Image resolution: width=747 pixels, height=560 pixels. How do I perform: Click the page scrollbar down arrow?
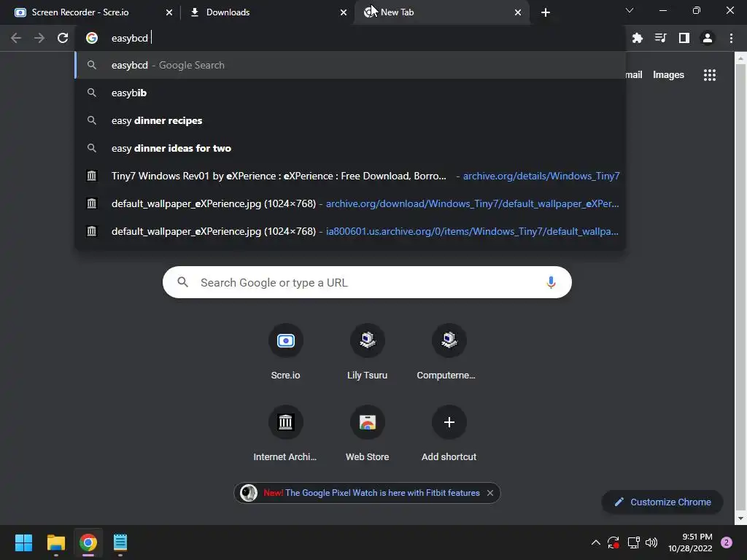tap(740, 518)
